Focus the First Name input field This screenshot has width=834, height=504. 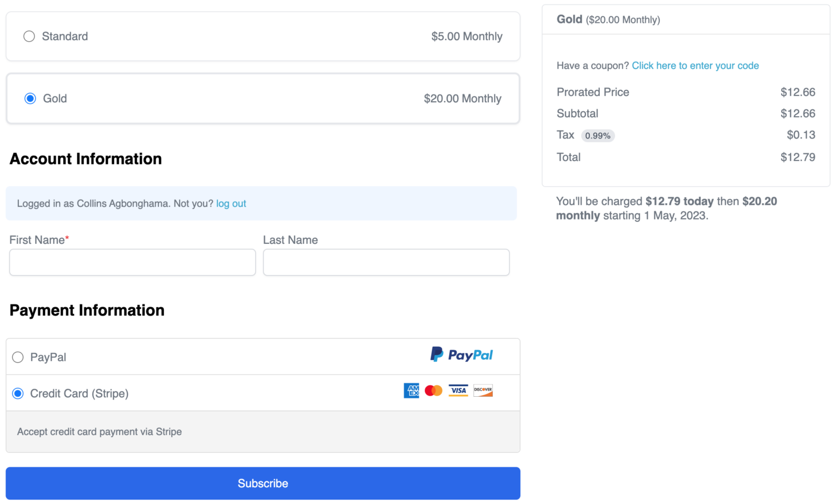tap(132, 262)
